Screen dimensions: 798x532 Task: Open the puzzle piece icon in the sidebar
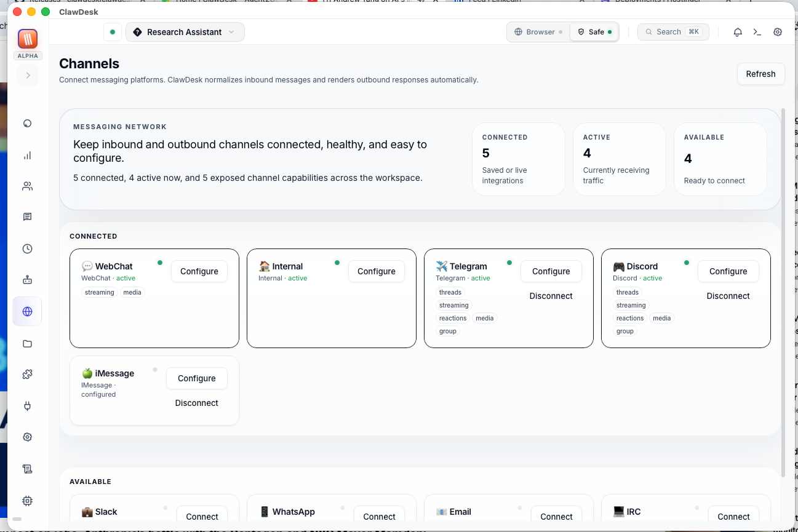27,375
